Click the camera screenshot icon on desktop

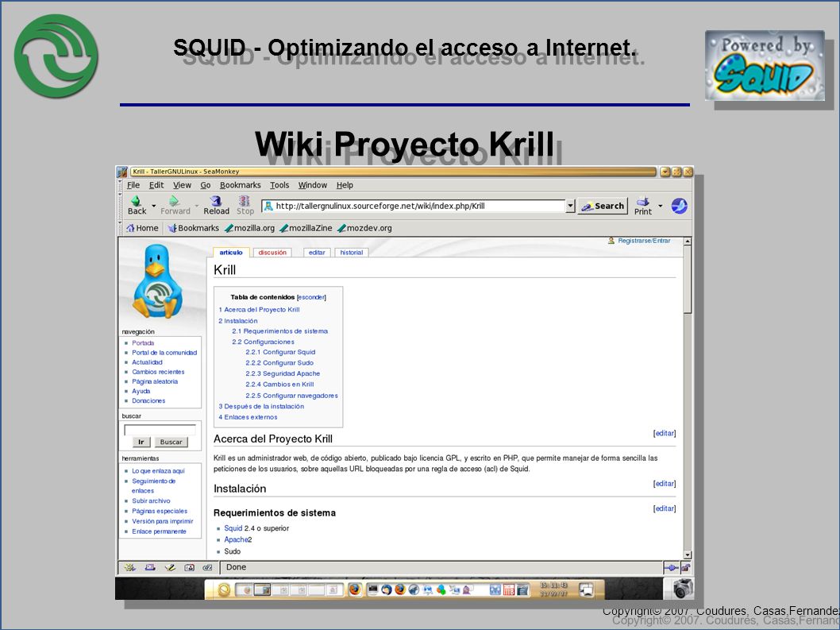683,589
